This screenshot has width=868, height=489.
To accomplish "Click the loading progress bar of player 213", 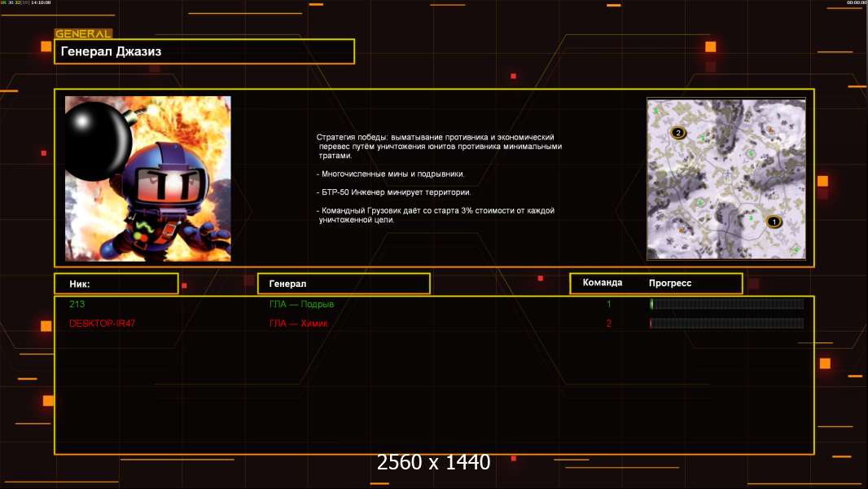I will pos(727,303).
